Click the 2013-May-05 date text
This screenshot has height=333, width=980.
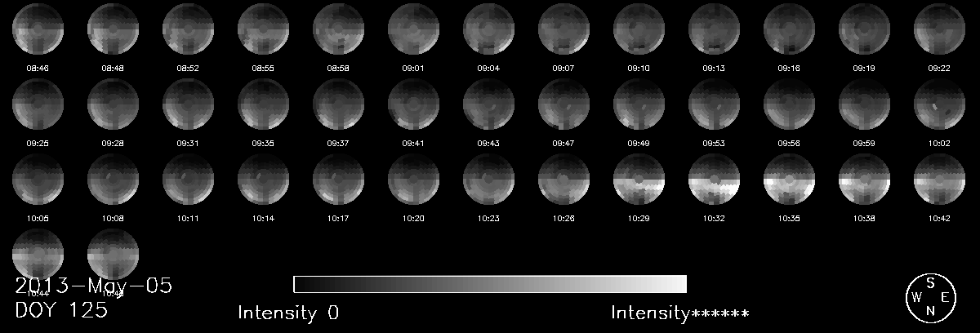click(93, 286)
